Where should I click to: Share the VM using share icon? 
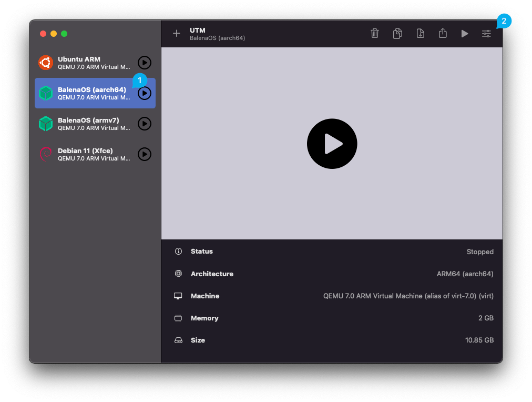[x=443, y=34]
